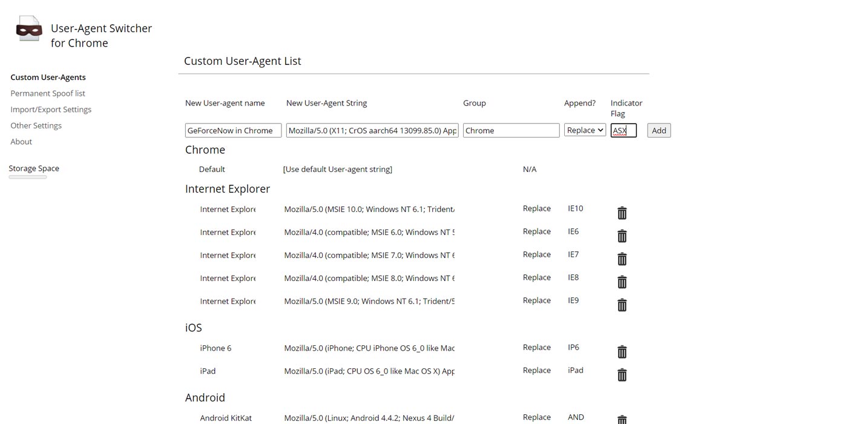This screenshot has height=424, width=868.
Task: Click the iPad CPU OS 6_0 string
Action: (369, 371)
